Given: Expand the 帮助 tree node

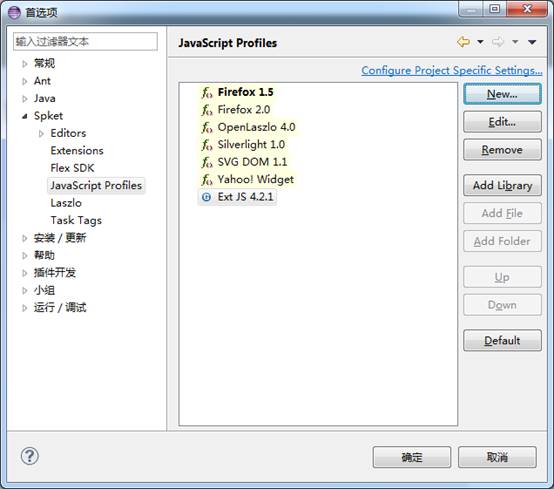Looking at the screenshot, I should click(24, 255).
